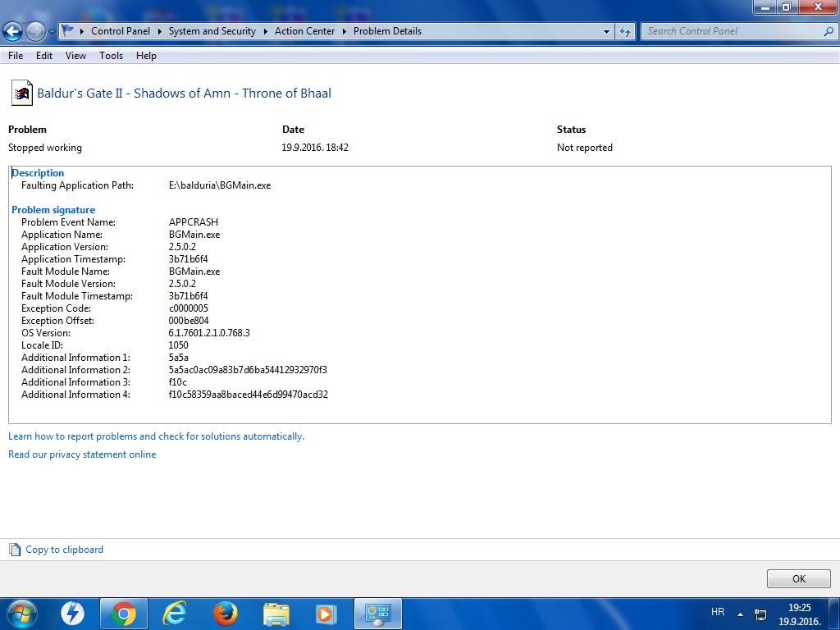840x630 pixels.
Task: Show hidden tray icons arrow
Action: (x=741, y=614)
